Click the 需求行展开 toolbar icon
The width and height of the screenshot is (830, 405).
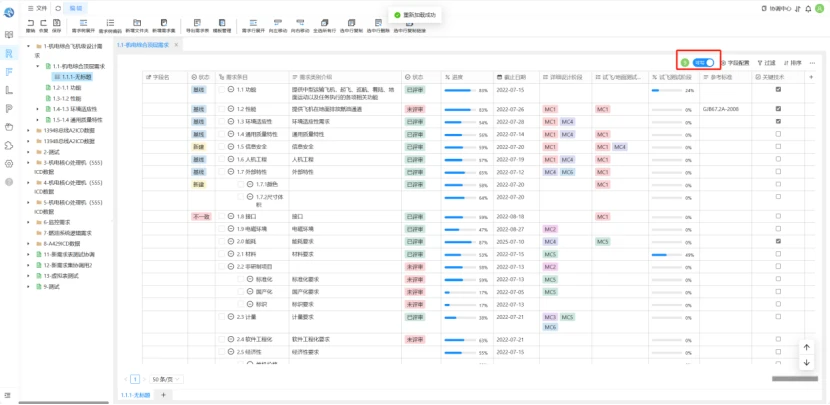point(253,23)
